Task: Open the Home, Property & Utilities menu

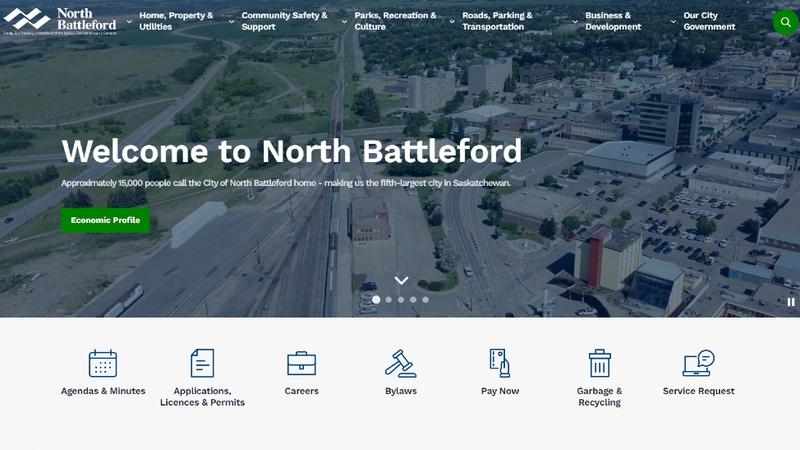Action: (x=176, y=21)
